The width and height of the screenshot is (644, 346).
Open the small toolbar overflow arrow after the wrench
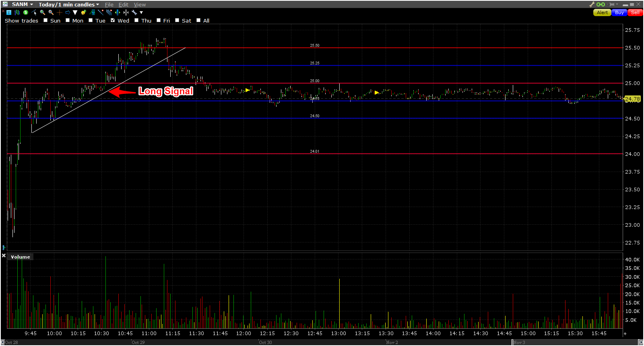pos(141,12)
